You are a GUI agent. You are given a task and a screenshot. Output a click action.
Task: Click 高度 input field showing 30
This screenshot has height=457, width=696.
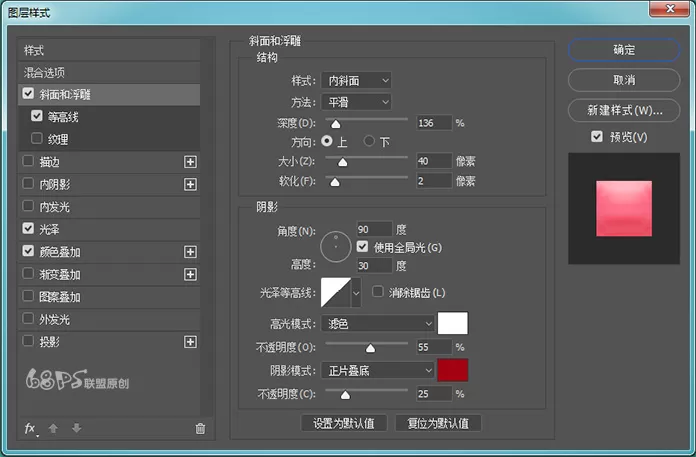coord(375,265)
